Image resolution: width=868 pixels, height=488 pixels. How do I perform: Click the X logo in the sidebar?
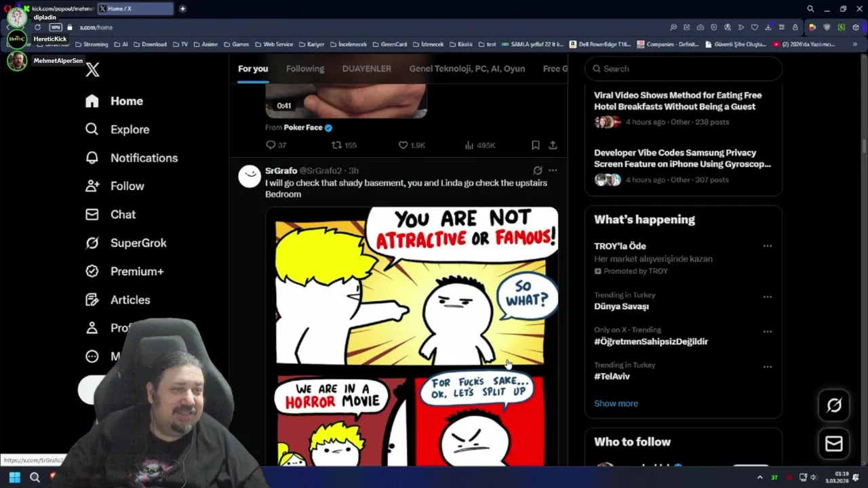coord(93,69)
